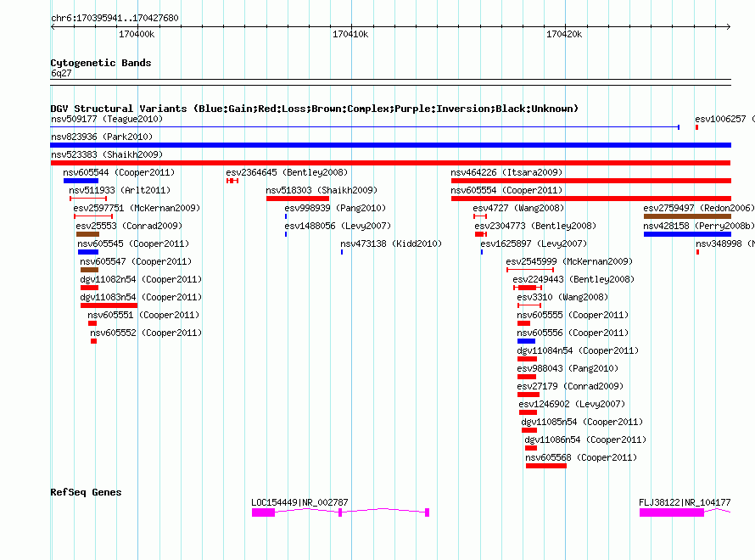Click dgv11084n54 (Cooper2011) label
The image size is (755, 560).
pos(578,350)
